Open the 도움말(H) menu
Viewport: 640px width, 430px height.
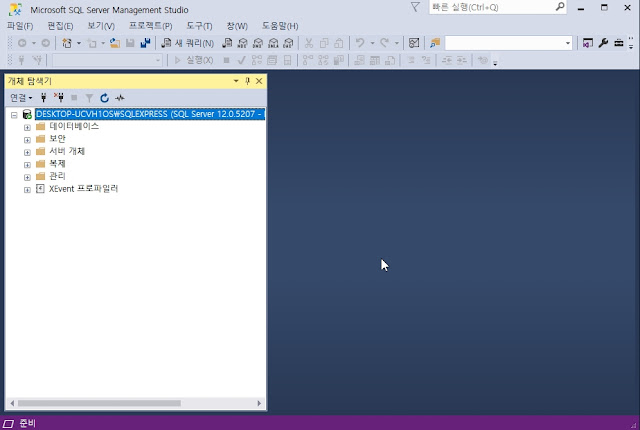[280, 26]
